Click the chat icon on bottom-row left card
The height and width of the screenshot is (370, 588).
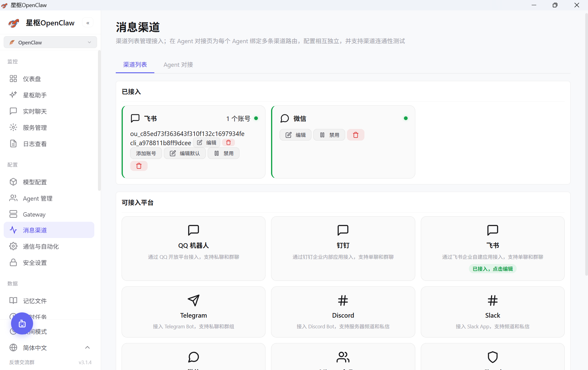[194, 357]
